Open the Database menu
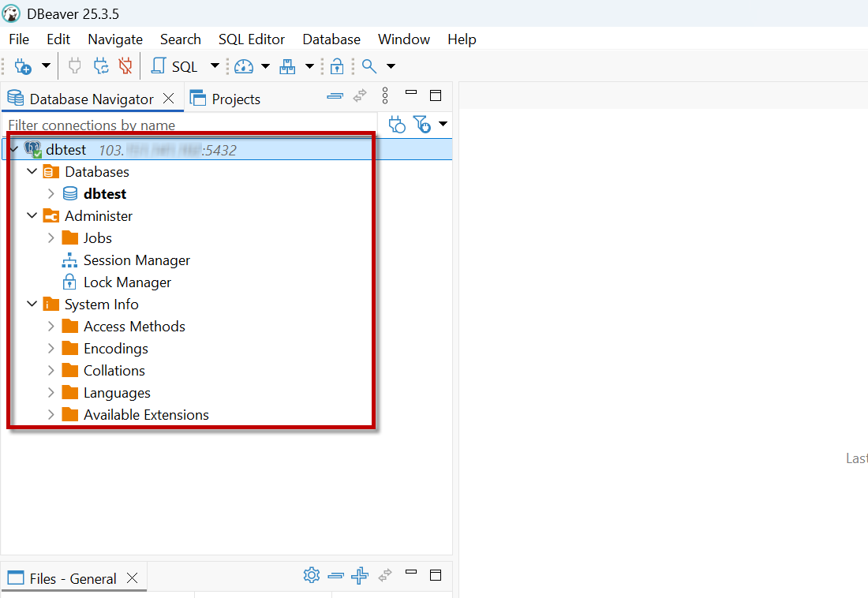 331,39
